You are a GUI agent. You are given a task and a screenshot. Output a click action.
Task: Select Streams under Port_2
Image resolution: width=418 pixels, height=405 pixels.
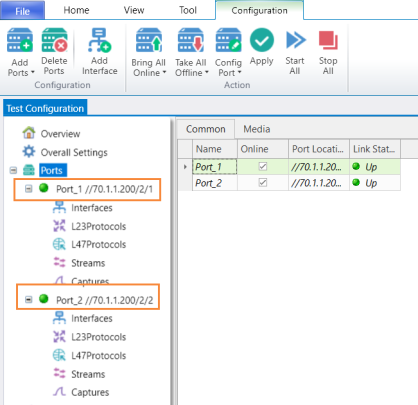[x=79, y=374]
